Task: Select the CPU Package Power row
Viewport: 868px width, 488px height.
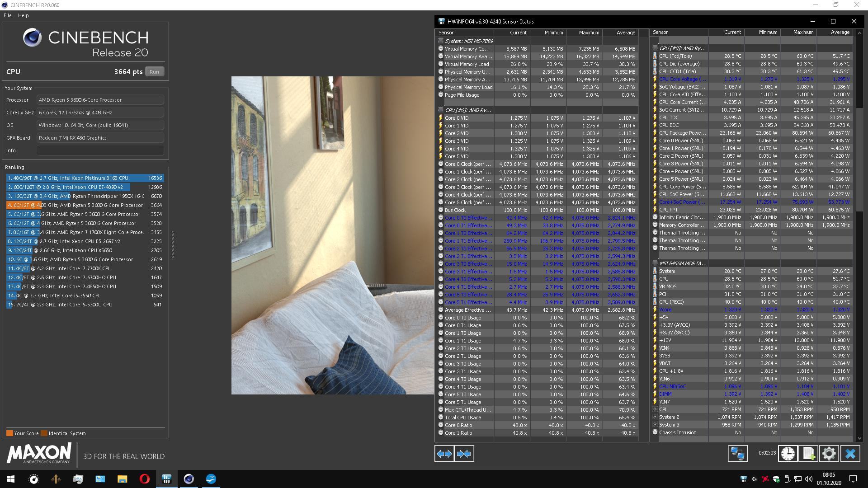Action: (x=752, y=133)
